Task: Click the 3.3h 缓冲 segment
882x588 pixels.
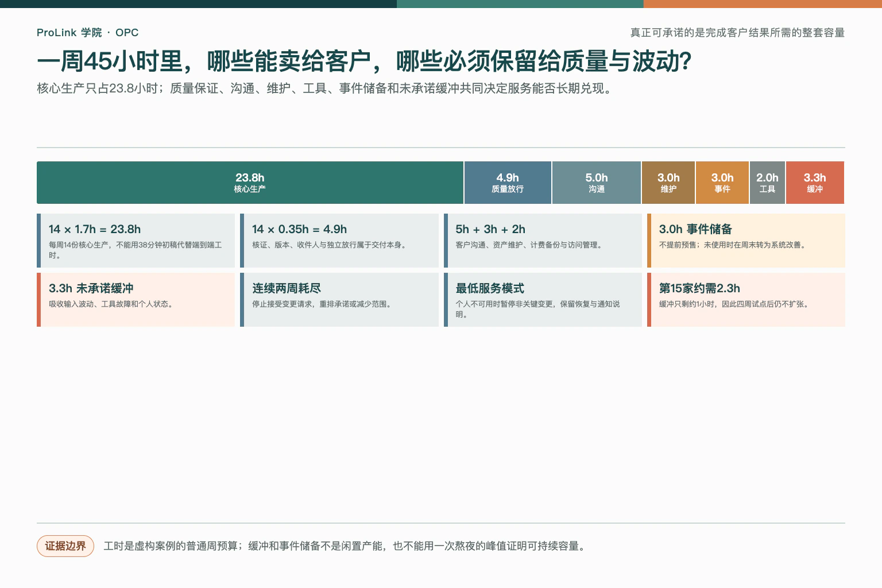Action: coord(815,183)
